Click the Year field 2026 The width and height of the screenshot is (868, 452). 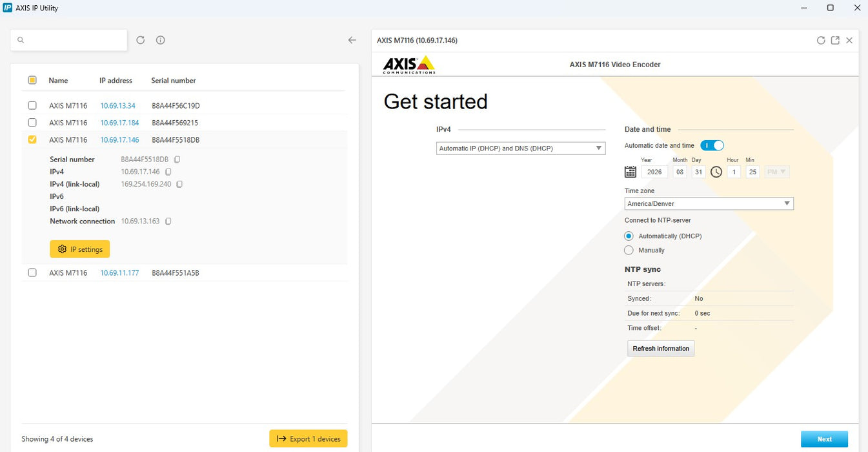click(x=654, y=172)
